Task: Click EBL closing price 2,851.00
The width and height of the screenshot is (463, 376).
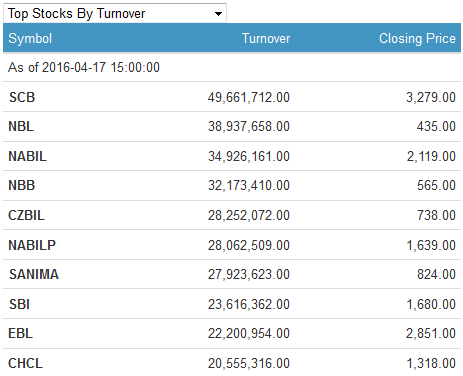Action: [x=431, y=333]
